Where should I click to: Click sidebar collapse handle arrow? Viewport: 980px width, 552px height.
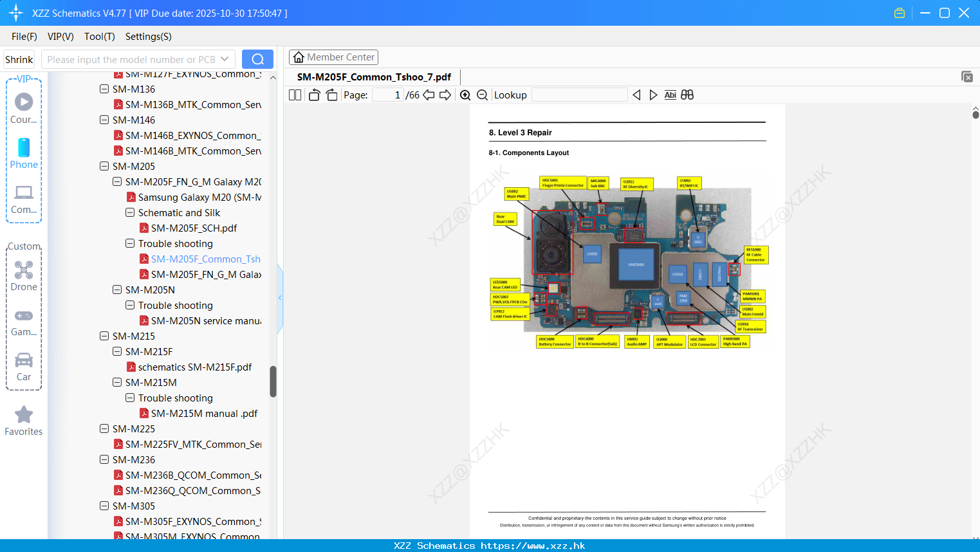tap(280, 297)
